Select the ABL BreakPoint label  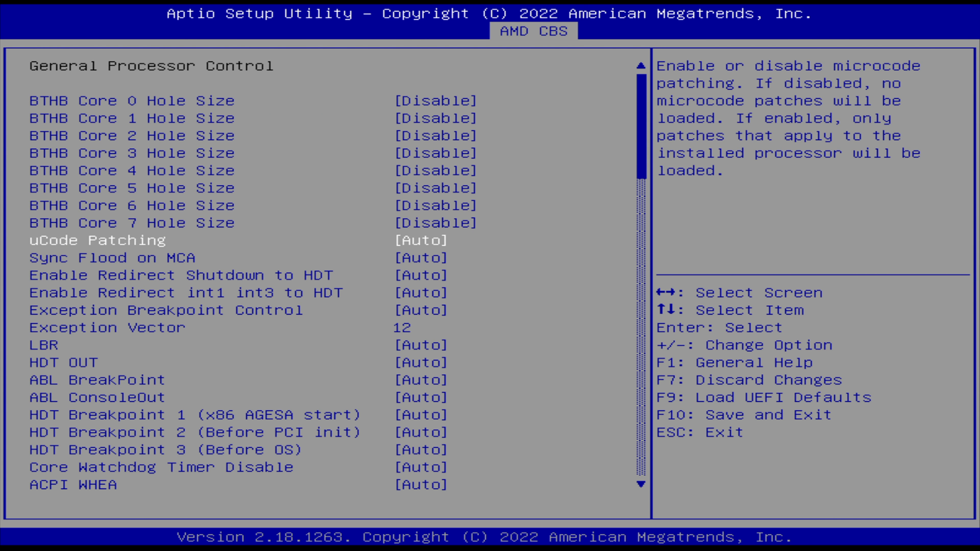97,380
